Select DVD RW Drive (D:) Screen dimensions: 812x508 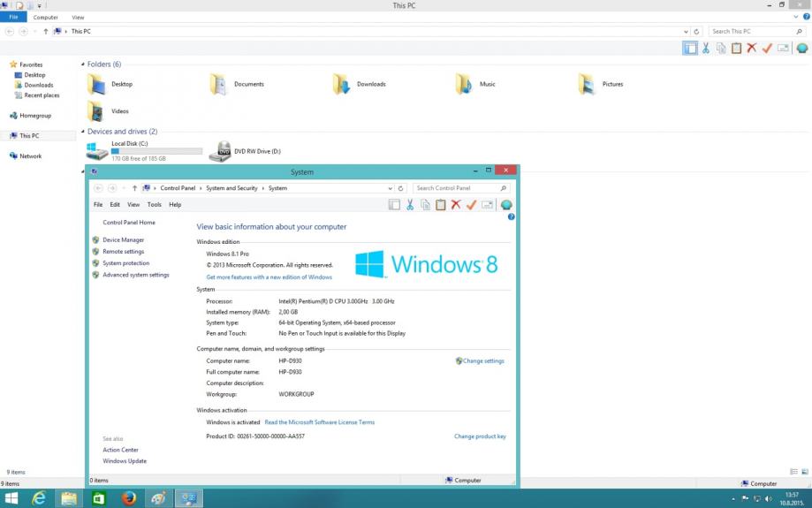tap(245, 151)
